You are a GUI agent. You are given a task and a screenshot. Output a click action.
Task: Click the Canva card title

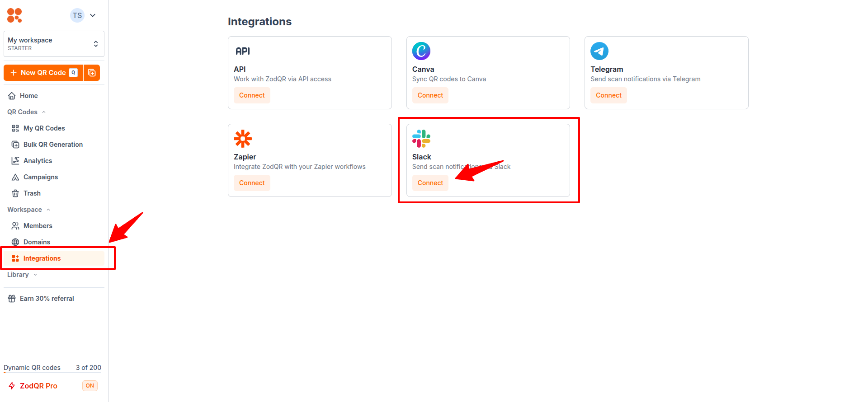(423, 69)
